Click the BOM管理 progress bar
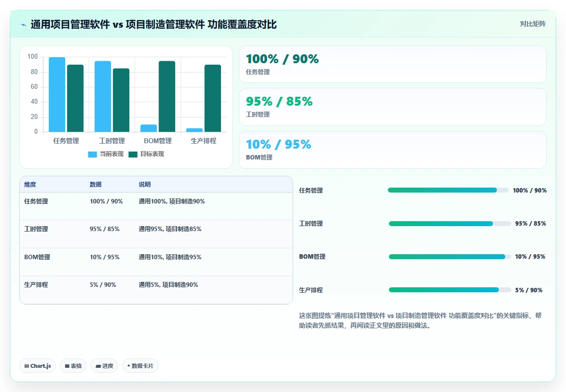The width and height of the screenshot is (566, 392). [450, 257]
